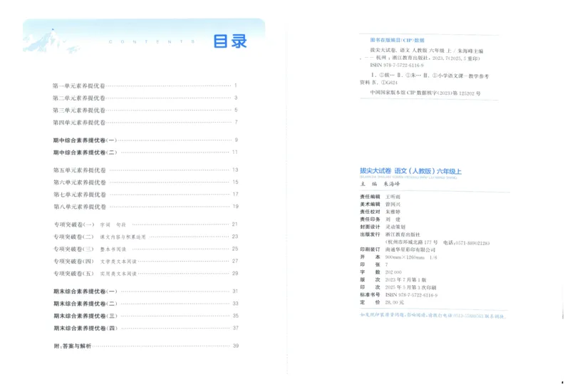Screen dimensions: 570x392
Task: Open 期末综合素养提优卷(一) entry
Action: point(146,292)
